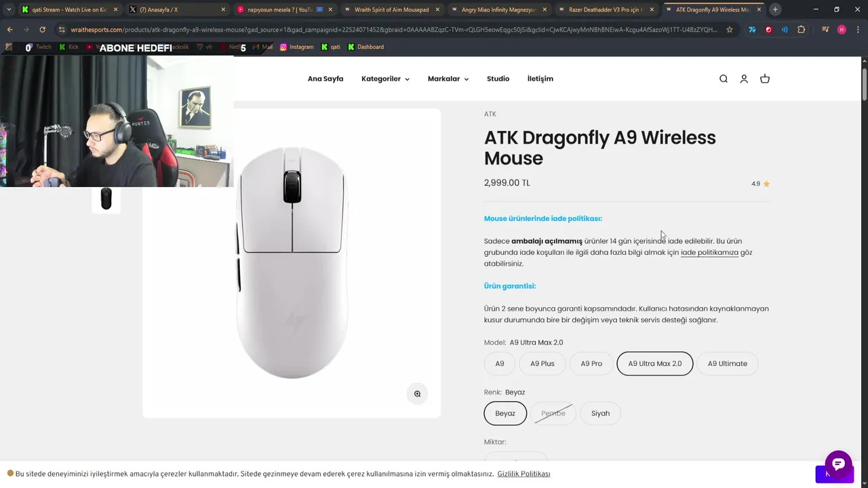The height and width of the screenshot is (488, 868).
Task: Go to the Studio menu item
Action: (498, 79)
